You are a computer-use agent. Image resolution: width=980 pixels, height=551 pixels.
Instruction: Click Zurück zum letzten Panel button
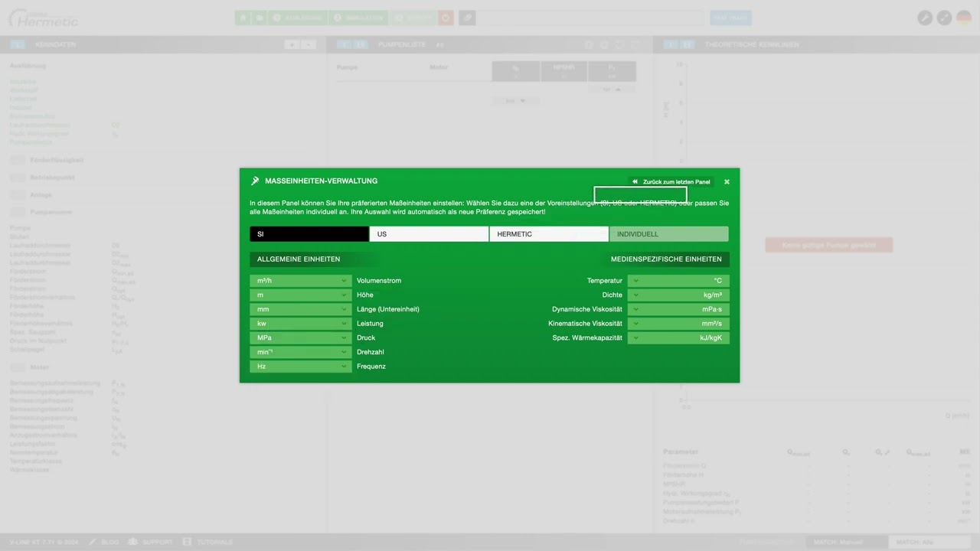click(671, 182)
